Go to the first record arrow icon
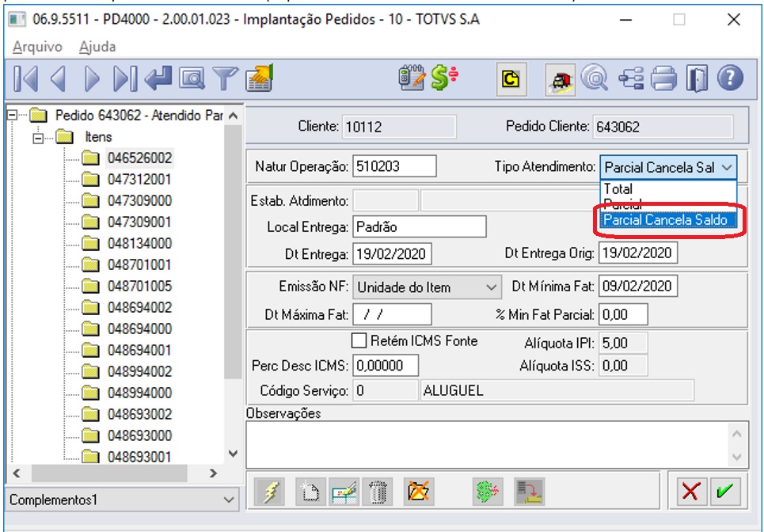 tap(26, 79)
